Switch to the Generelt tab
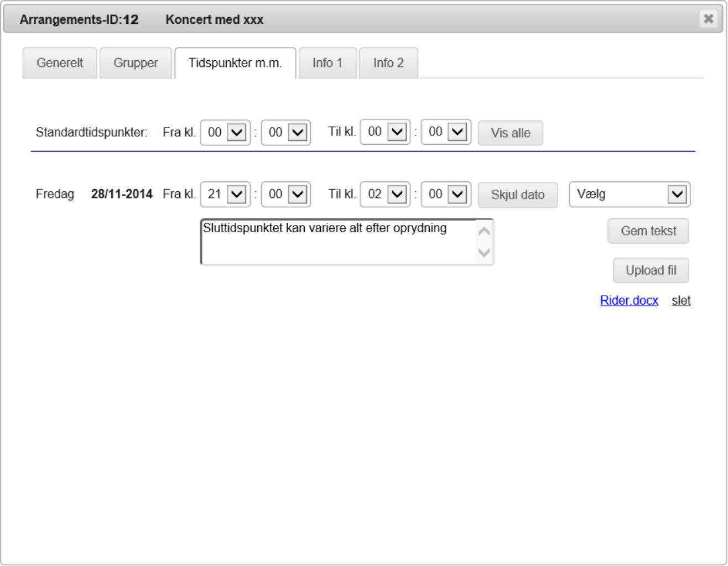This screenshot has width=728, height=566. 60,63
